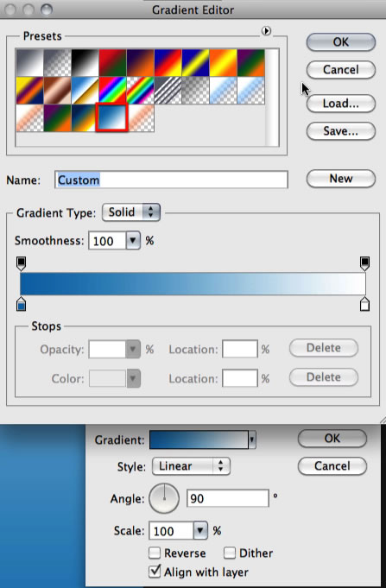This screenshot has width=386, height=588.
Task: Select the blue color stop on the left
Action: point(22,304)
